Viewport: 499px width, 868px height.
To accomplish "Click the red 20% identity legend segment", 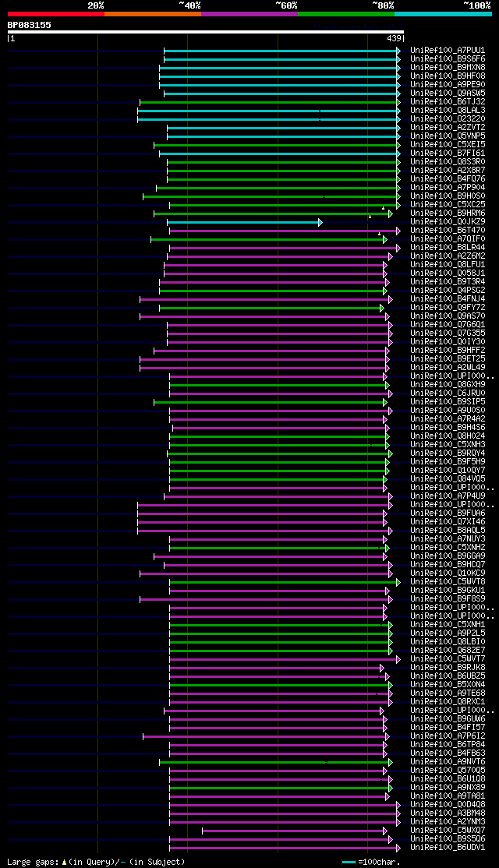I will [56, 14].
